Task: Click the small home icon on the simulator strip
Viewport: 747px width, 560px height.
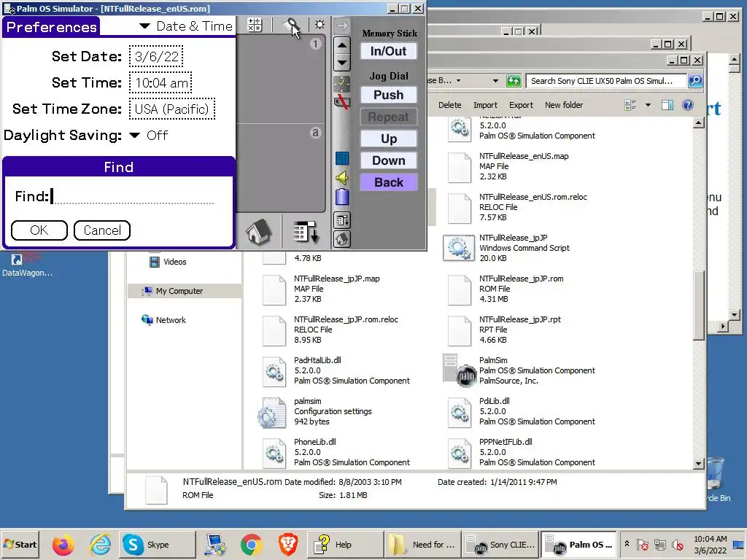Action: click(x=342, y=239)
